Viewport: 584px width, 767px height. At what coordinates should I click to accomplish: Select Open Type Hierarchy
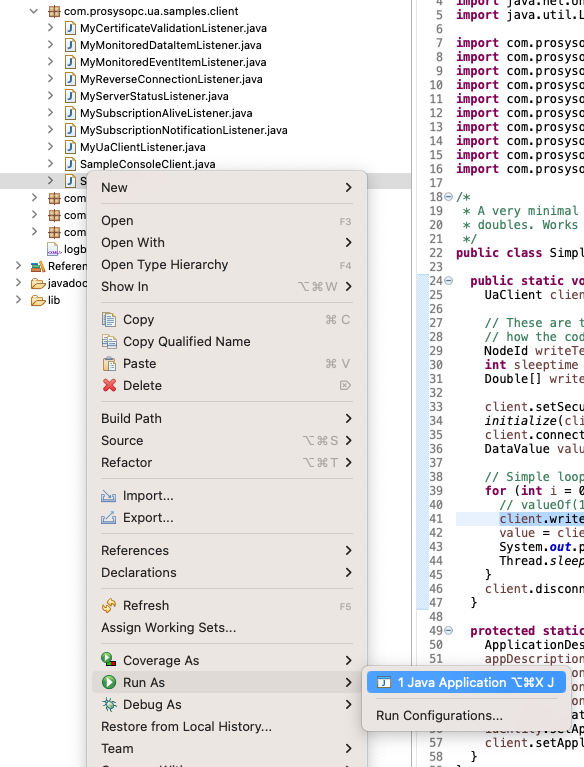point(227,265)
